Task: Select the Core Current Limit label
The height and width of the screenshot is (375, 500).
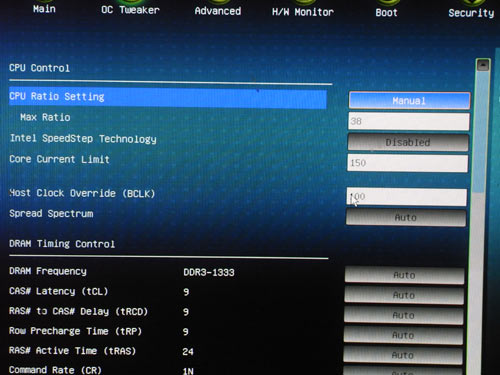Action: [x=59, y=159]
